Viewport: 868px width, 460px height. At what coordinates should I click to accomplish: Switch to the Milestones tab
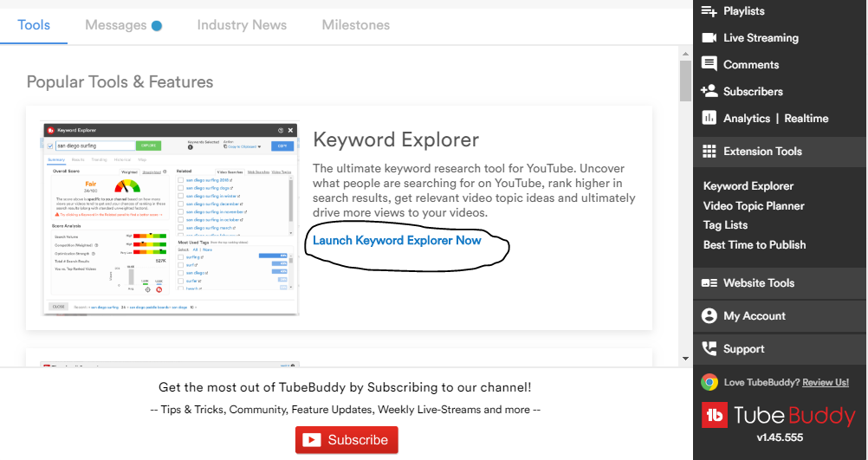(356, 25)
